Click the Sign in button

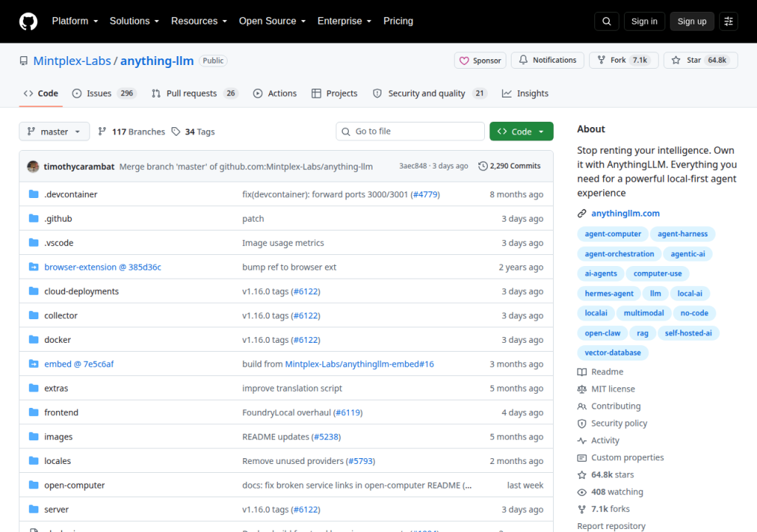(644, 21)
